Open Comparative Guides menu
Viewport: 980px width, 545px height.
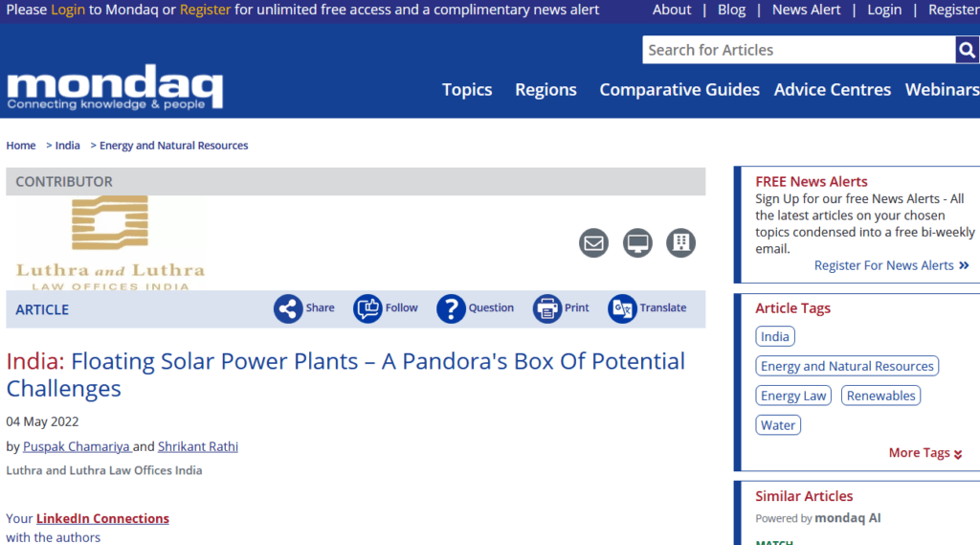coord(679,90)
